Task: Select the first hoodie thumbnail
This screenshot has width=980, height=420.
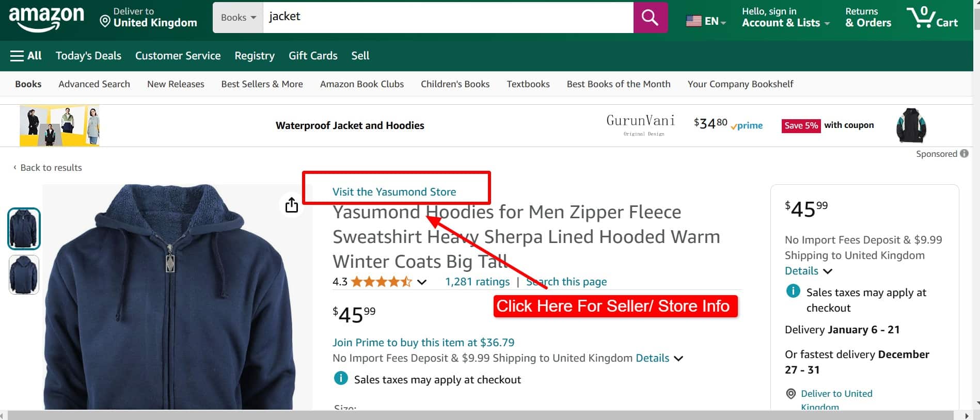Action: (x=24, y=229)
